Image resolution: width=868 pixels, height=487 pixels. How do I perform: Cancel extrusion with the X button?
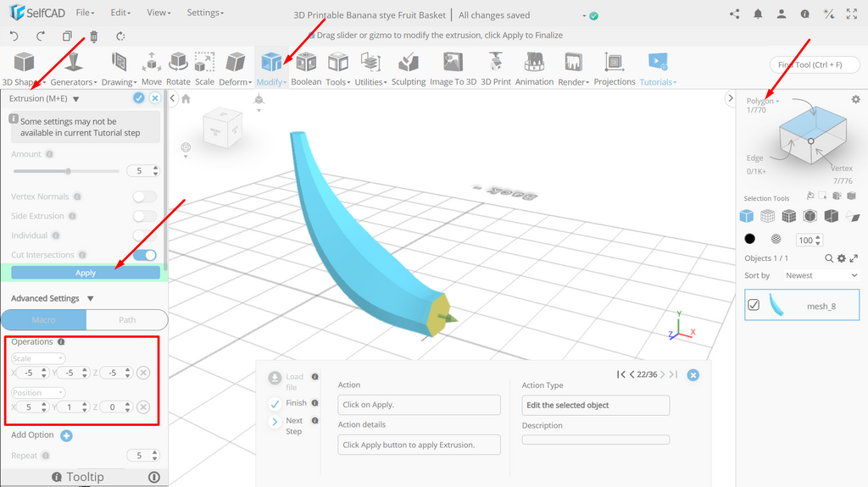pos(155,98)
